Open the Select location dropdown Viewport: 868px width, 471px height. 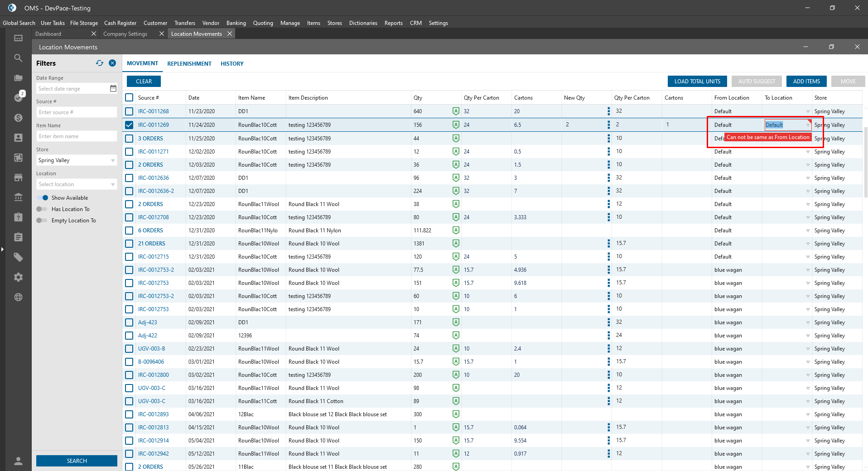[113, 184]
